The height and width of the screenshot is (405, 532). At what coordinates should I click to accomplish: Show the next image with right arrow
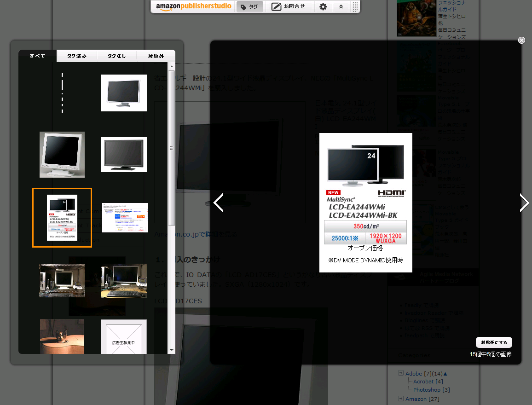[x=524, y=203]
